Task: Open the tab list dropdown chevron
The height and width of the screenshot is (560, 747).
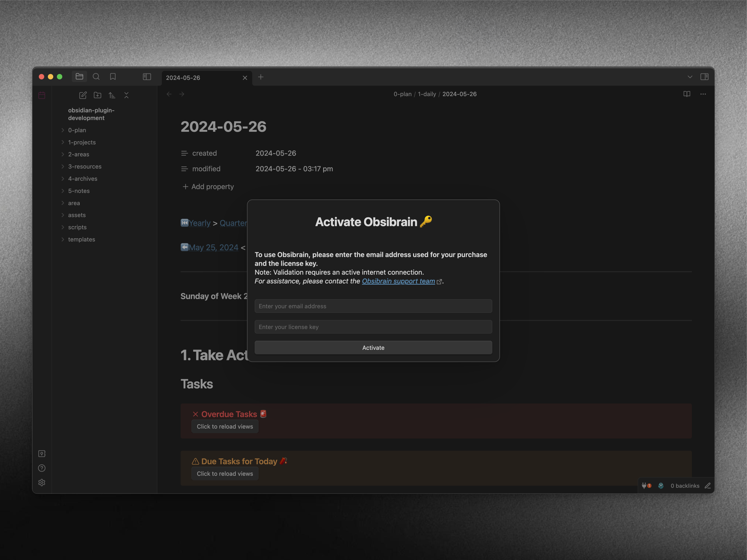Action: [x=690, y=77]
